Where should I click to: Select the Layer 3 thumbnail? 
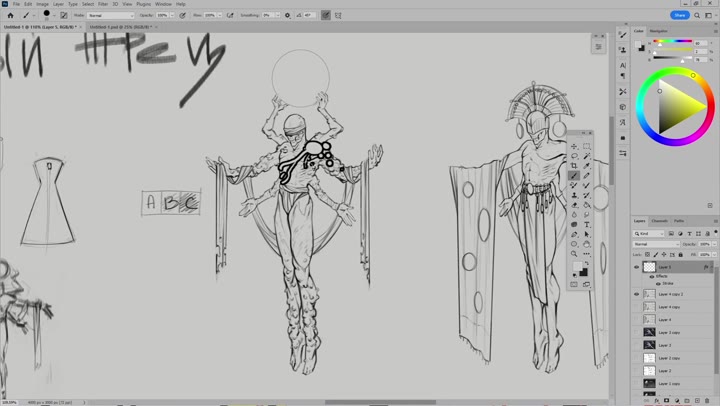point(649,345)
